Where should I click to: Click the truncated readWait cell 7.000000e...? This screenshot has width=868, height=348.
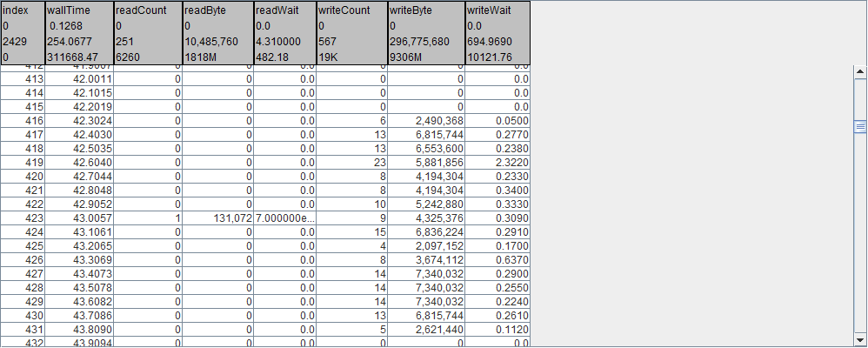coord(285,218)
